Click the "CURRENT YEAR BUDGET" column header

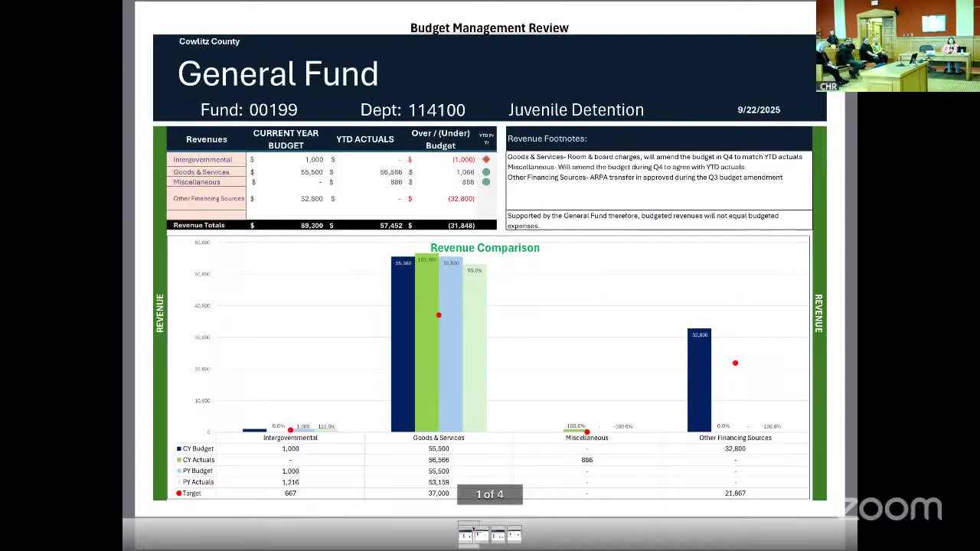click(x=286, y=139)
